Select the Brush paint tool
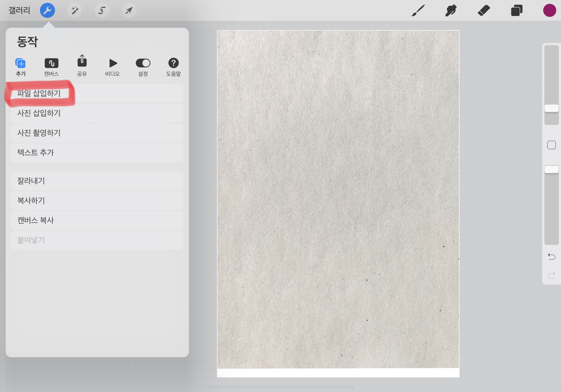The width and height of the screenshot is (561, 392). (418, 11)
